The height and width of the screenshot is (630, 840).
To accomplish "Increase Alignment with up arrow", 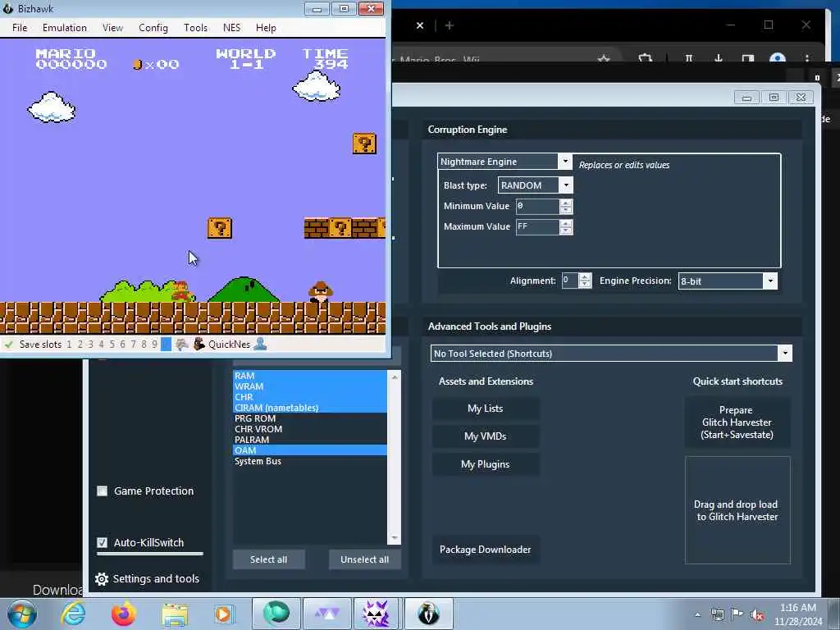I will click(586, 277).
